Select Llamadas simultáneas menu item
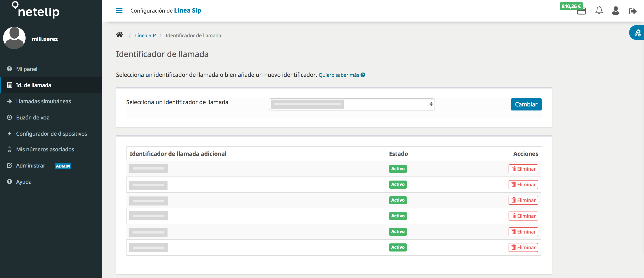This screenshot has height=278, width=644. click(43, 101)
